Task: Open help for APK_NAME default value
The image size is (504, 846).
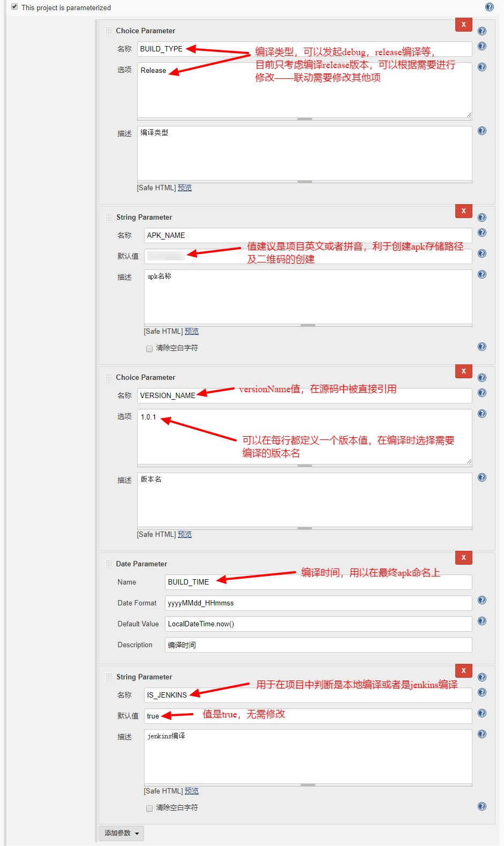Action: coord(482,253)
